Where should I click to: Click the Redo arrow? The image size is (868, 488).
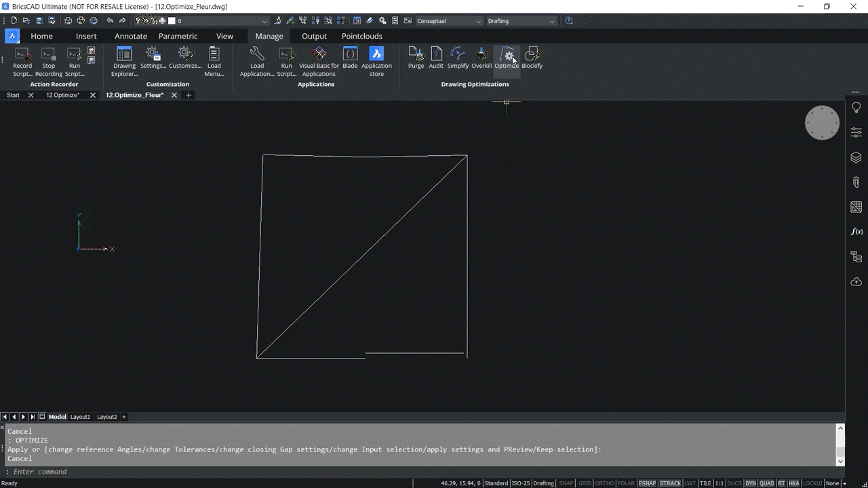122,21
